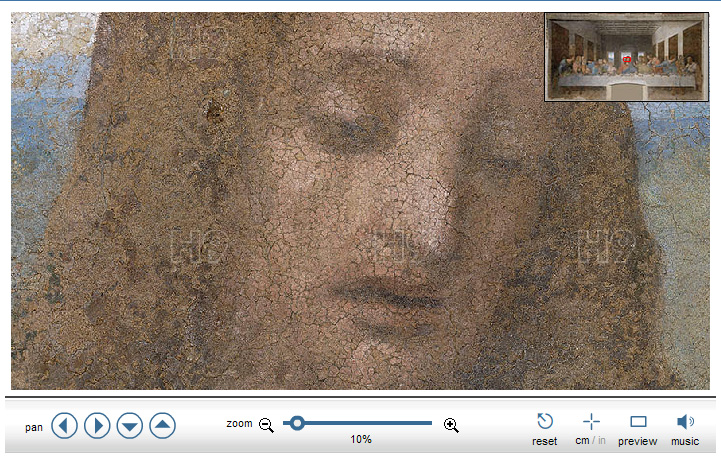721x458 pixels.
Task: Pan the image left with the arrow button
Action: (x=64, y=425)
